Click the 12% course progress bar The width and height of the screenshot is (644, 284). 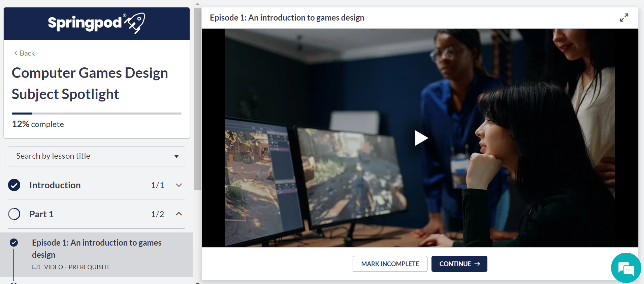(x=96, y=114)
